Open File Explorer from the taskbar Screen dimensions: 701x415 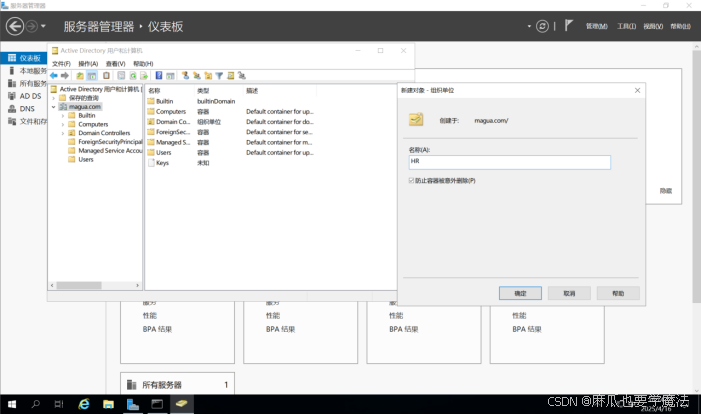pos(108,404)
